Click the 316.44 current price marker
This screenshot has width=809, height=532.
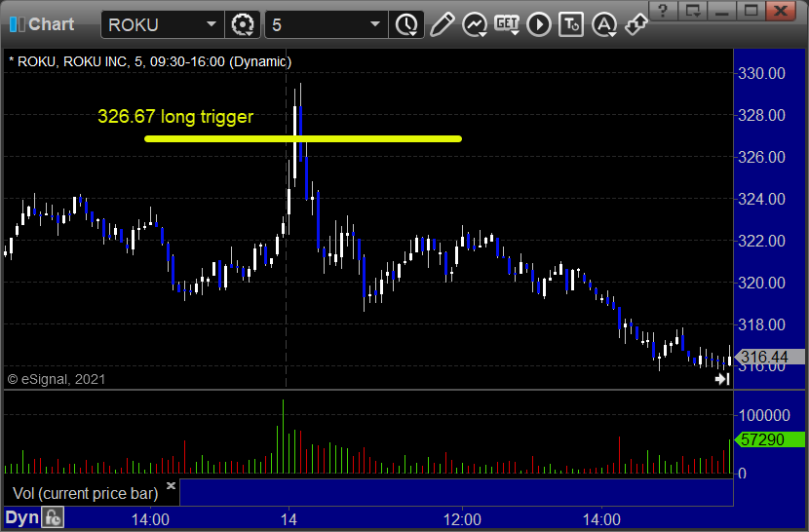click(x=769, y=357)
